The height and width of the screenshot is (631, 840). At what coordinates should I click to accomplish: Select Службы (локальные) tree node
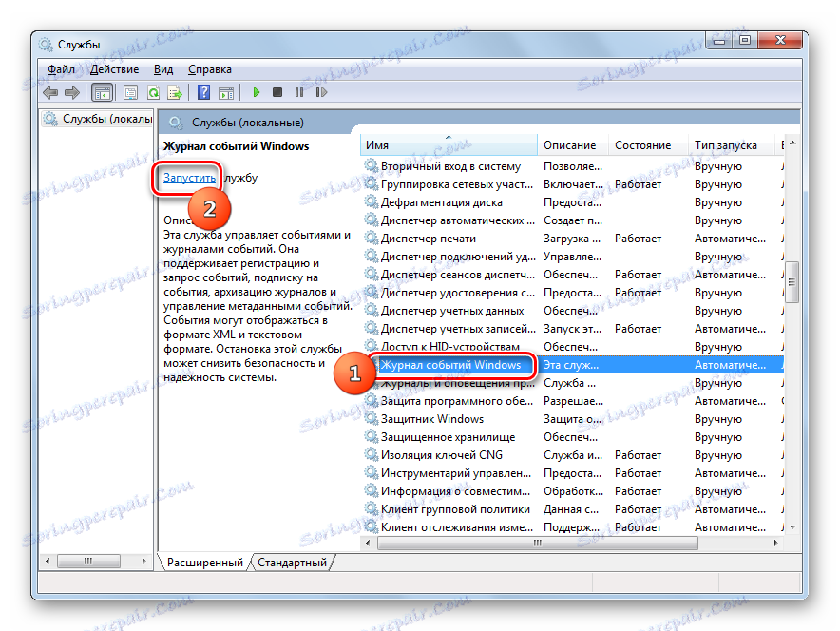98,119
